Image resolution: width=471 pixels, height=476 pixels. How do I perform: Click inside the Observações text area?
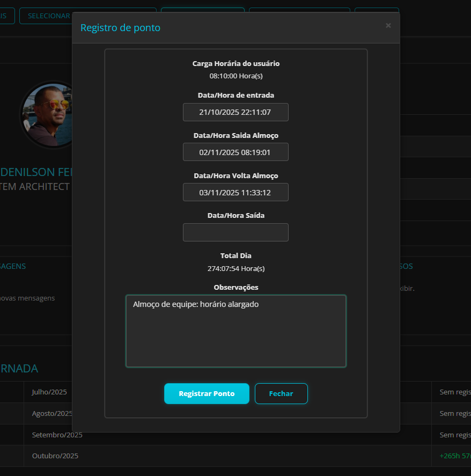pos(236,331)
